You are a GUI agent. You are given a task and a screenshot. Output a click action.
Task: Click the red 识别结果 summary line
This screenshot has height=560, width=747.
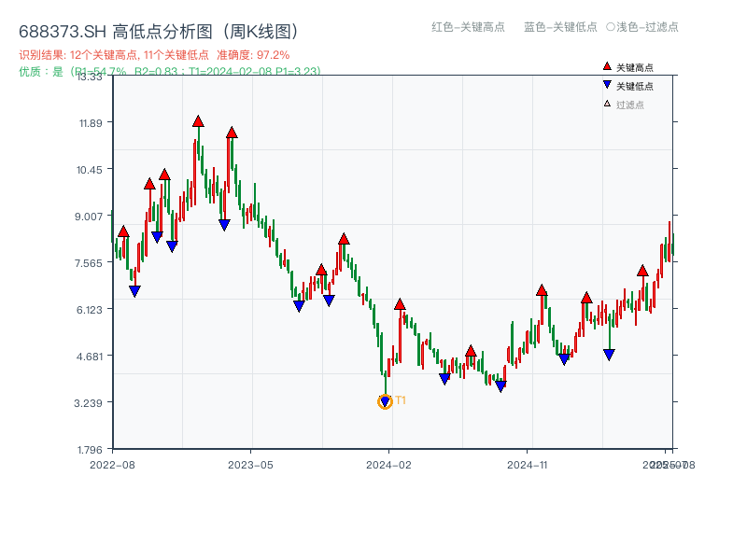tap(154, 55)
